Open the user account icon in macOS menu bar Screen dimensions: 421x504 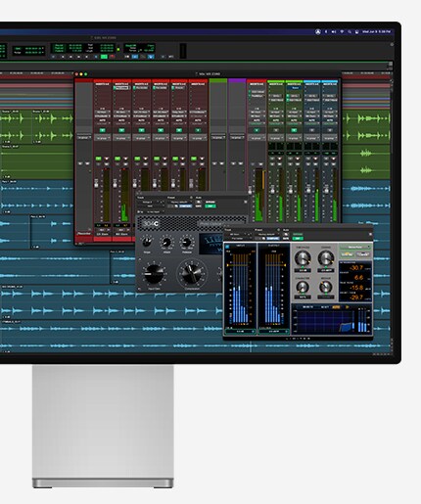coord(318,31)
